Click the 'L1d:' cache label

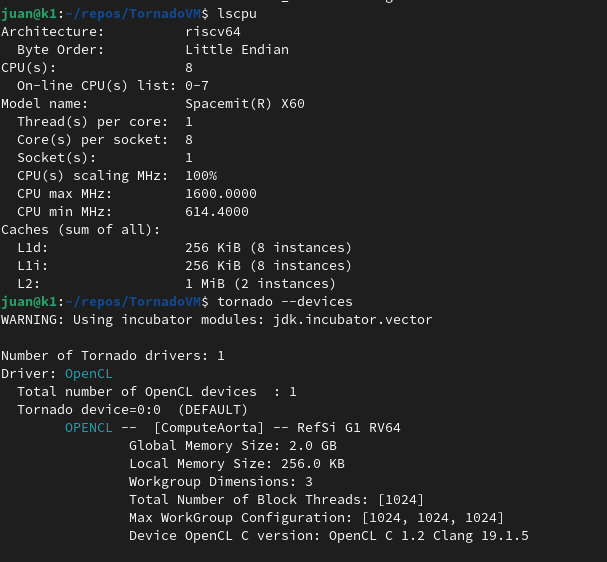33,248
